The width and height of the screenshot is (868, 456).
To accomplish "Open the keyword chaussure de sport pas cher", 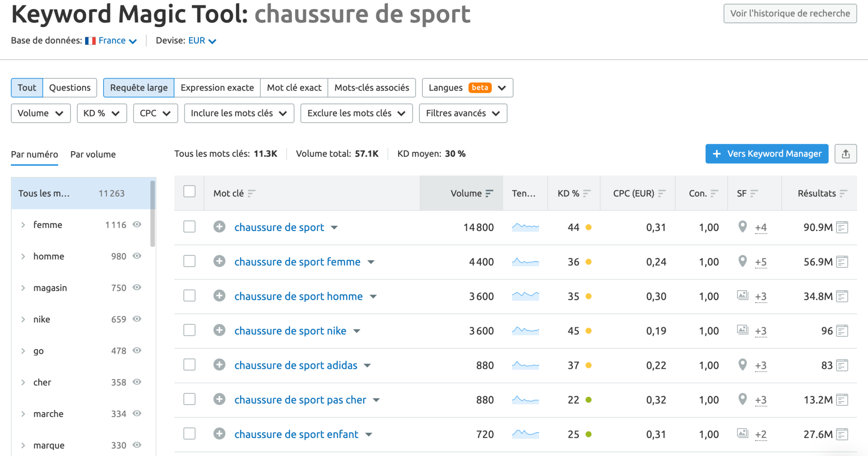I will pyautogui.click(x=300, y=399).
